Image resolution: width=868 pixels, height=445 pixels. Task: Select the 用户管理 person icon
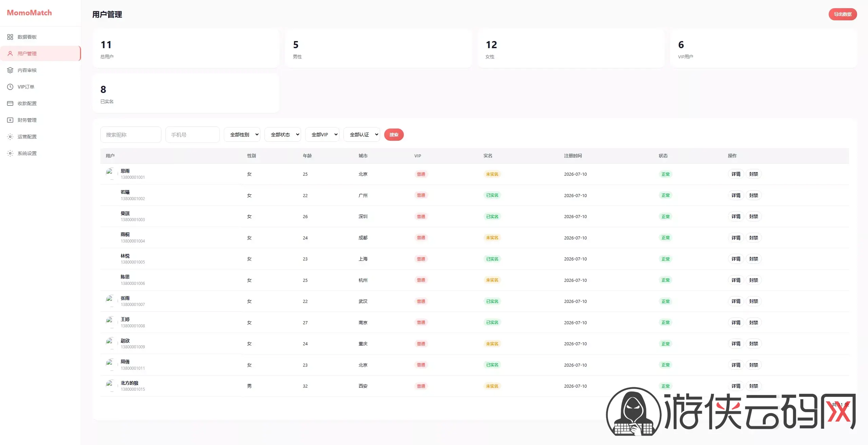pos(10,54)
